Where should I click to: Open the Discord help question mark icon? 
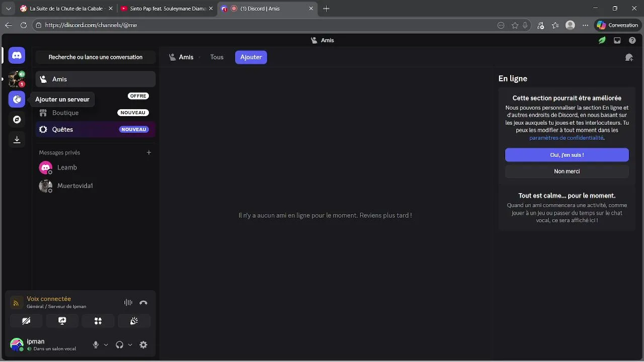[x=632, y=40]
